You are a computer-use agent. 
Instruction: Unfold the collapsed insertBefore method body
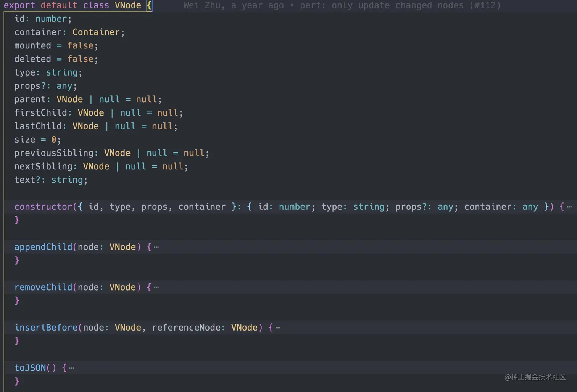[278, 328]
